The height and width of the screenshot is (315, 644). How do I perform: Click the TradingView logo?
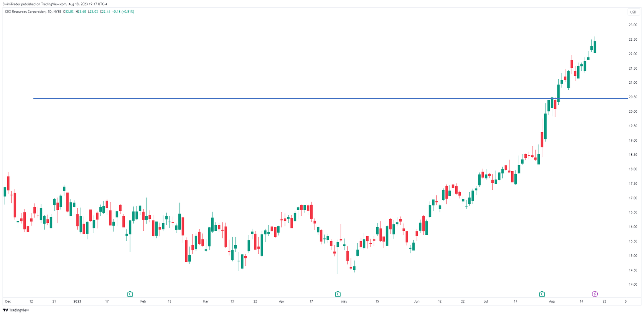(x=16, y=310)
